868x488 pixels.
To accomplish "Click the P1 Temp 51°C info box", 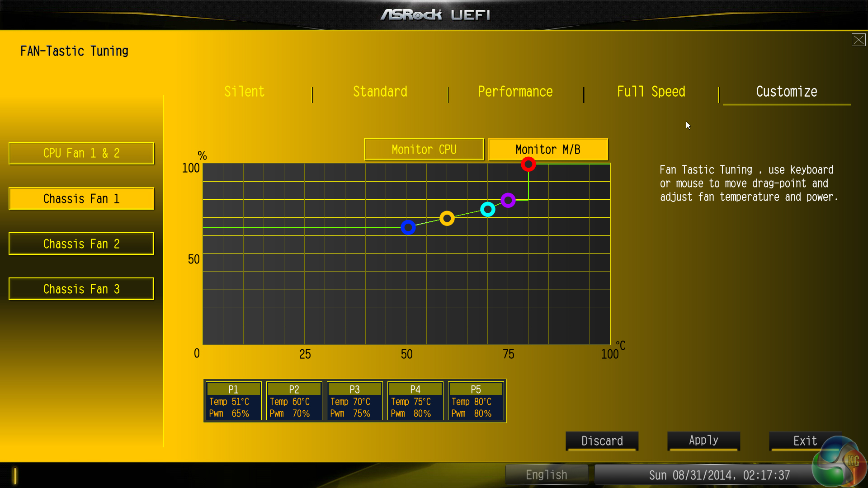I will (x=233, y=401).
